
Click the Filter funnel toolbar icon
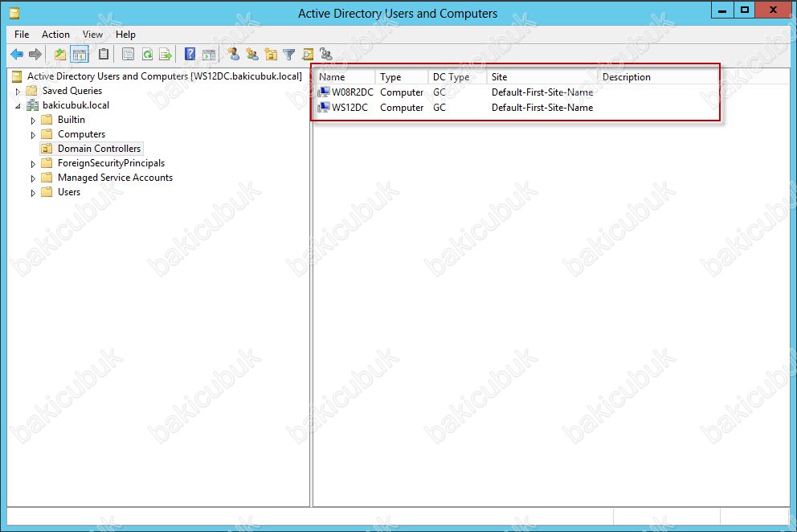288,54
